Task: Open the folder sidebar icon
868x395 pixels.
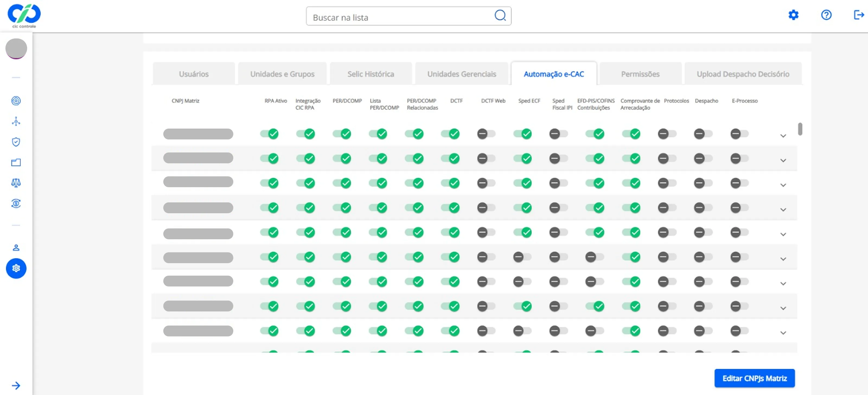Action: [16, 163]
